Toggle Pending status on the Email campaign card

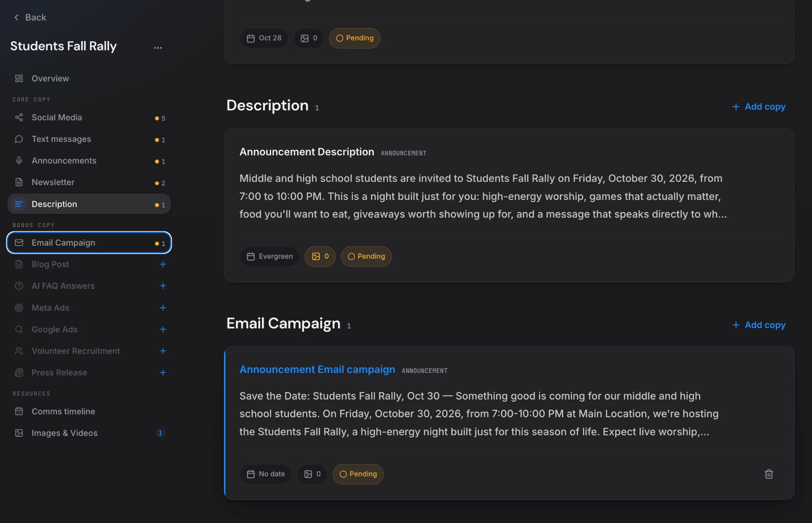point(358,474)
